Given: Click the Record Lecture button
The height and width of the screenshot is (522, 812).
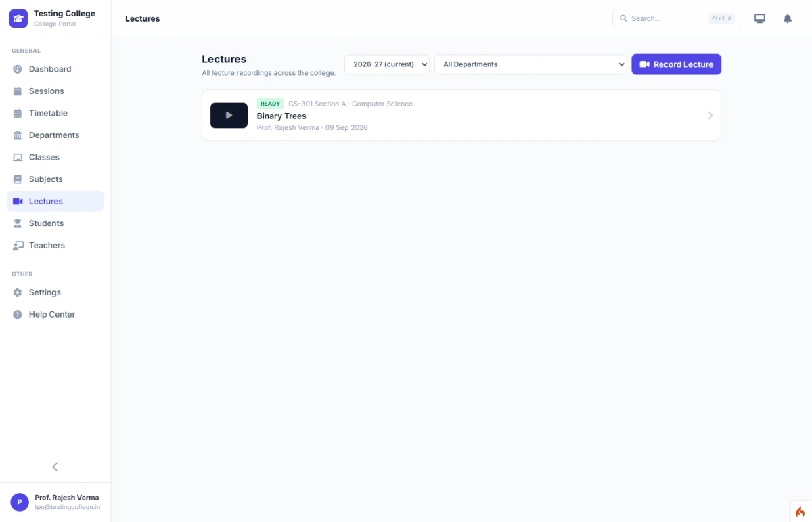Looking at the screenshot, I should (x=677, y=64).
